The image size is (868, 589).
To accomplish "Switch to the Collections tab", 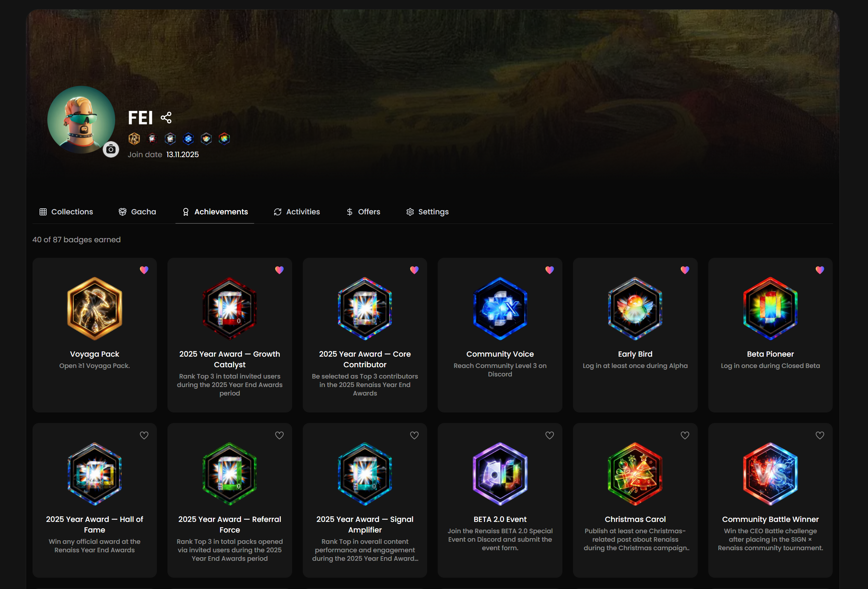I will point(66,212).
